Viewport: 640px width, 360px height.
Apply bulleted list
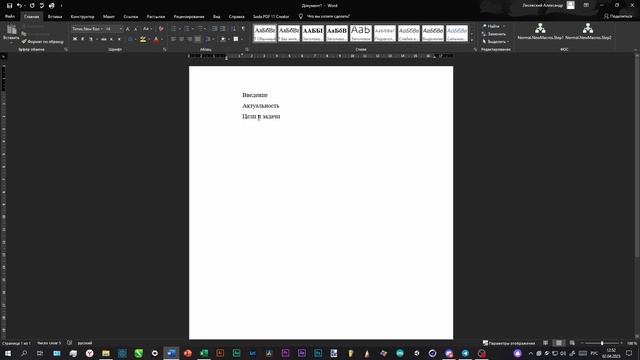174,29
